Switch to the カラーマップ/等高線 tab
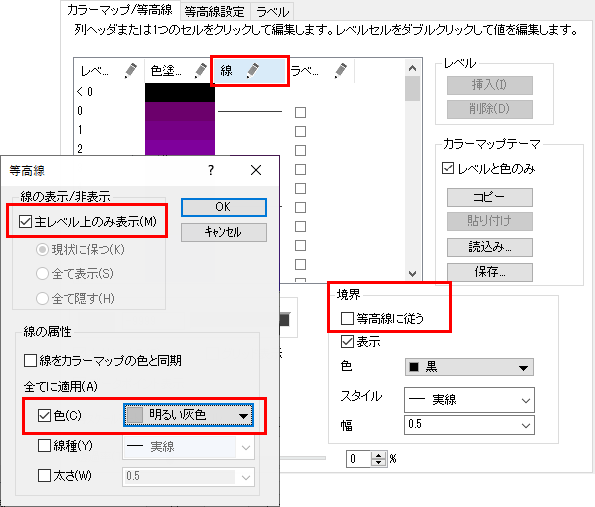 coord(120,10)
